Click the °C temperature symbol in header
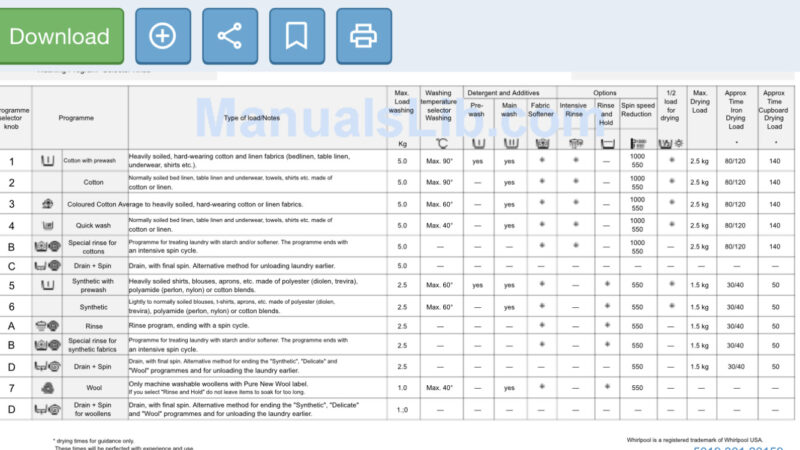The height and width of the screenshot is (450, 800). pyautogui.click(x=440, y=143)
